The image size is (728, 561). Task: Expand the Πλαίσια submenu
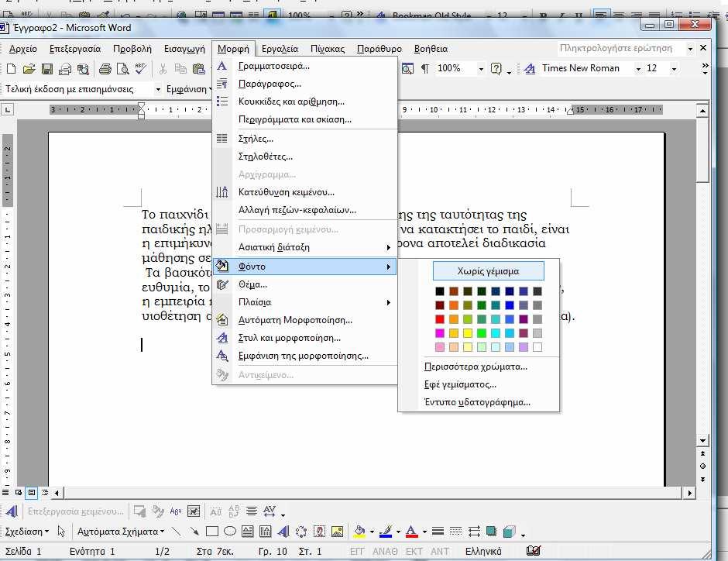click(304, 302)
